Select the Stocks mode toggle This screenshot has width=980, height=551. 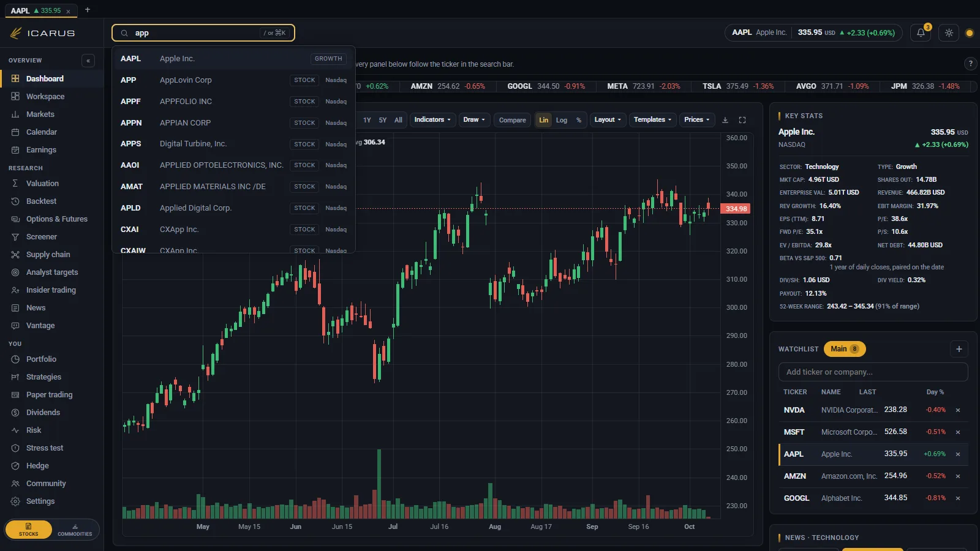click(x=28, y=530)
